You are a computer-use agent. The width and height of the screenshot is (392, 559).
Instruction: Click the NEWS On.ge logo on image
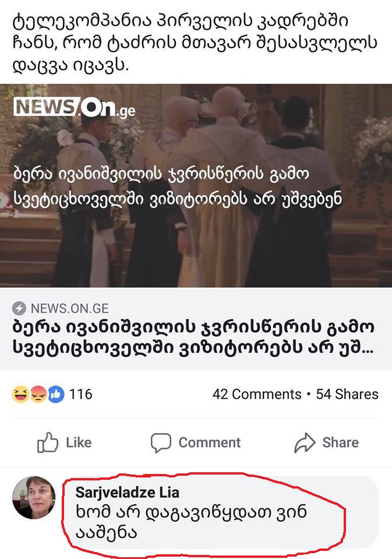coord(75,107)
